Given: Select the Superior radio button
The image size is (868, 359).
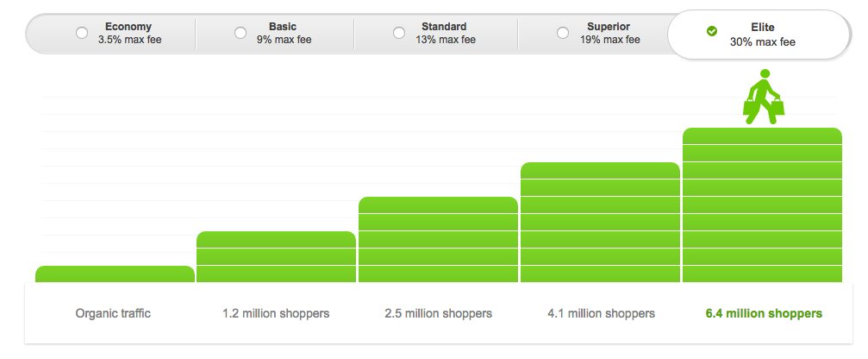Looking at the screenshot, I should [x=563, y=33].
